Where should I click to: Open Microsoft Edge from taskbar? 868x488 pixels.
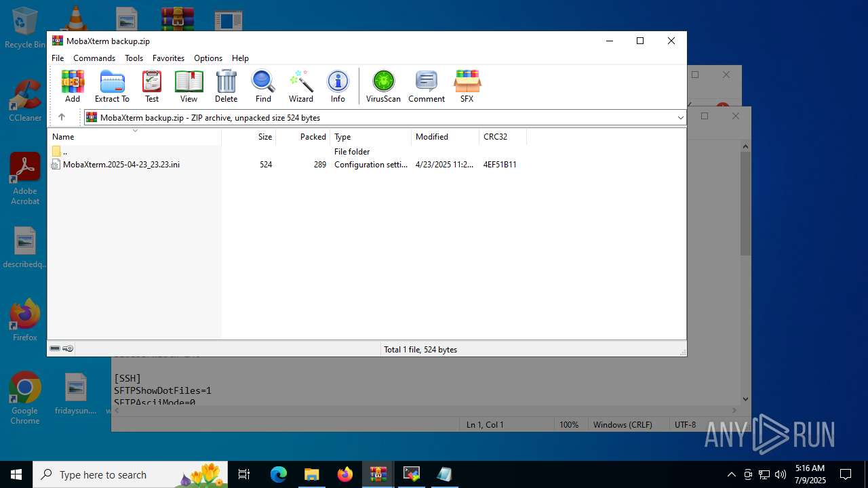point(279,474)
